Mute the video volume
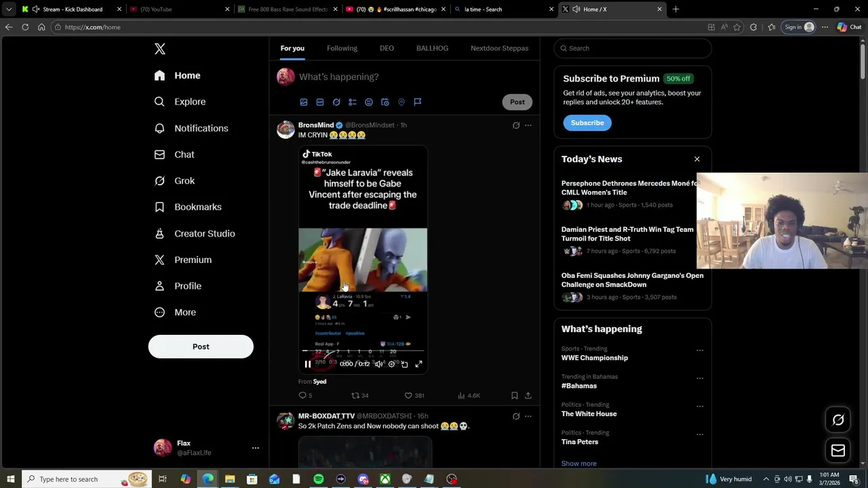Viewport: 868px width, 488px height. click(378, 364)
